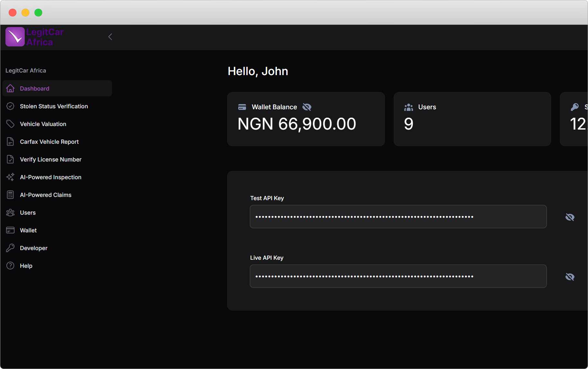Screen dimensions: 588x369
Task: Click the AI-Powered Claims calculator icon
Action: click(x=10, y=195)
